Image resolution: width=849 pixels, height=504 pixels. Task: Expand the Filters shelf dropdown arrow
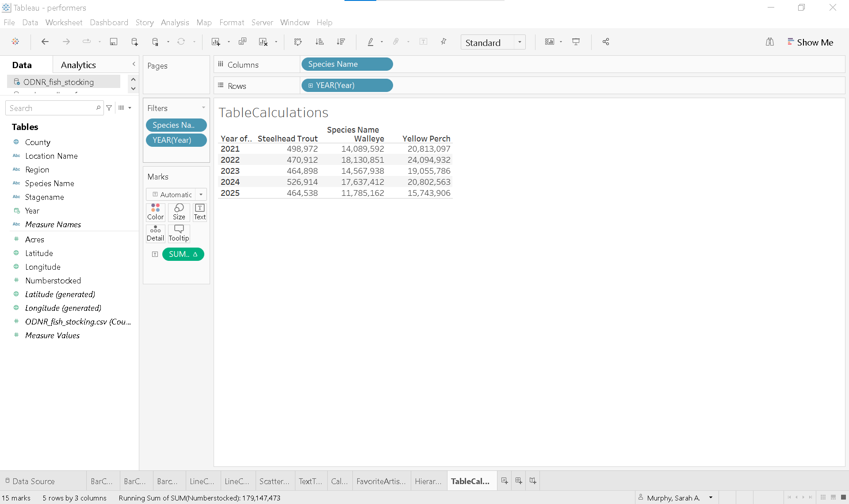(x=203, y=108)
